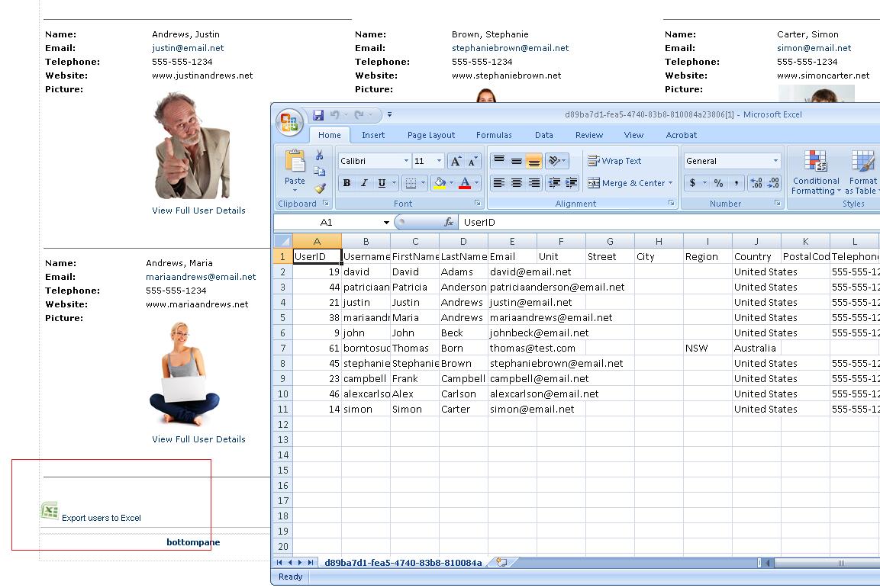This screenshot has height=588, width=880.
Task: Open the Excel Office Button menu
Action: pyautogui.click(x=289, y=121)
